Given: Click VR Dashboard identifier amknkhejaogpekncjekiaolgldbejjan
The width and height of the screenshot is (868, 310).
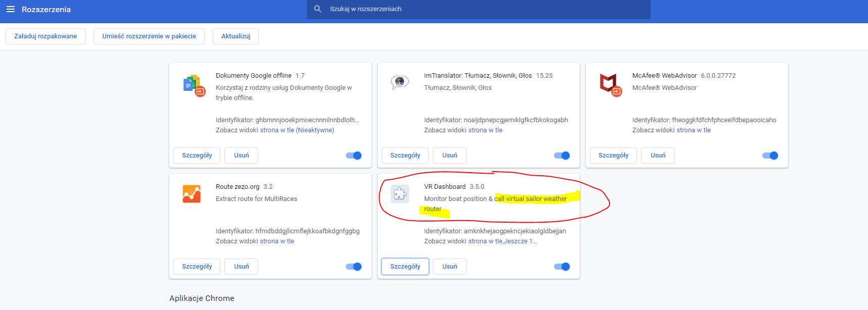Looking at the screenshot, I should point(515,231).
